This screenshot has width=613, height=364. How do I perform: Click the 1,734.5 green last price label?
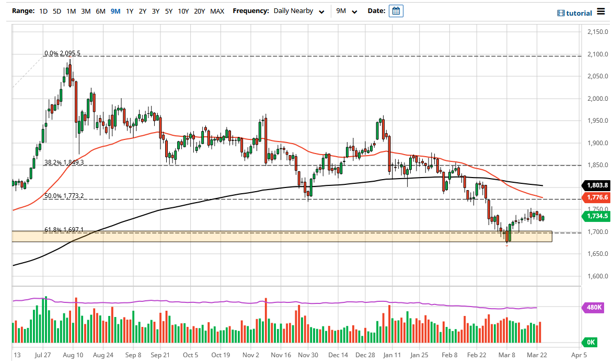pos(597,216)
